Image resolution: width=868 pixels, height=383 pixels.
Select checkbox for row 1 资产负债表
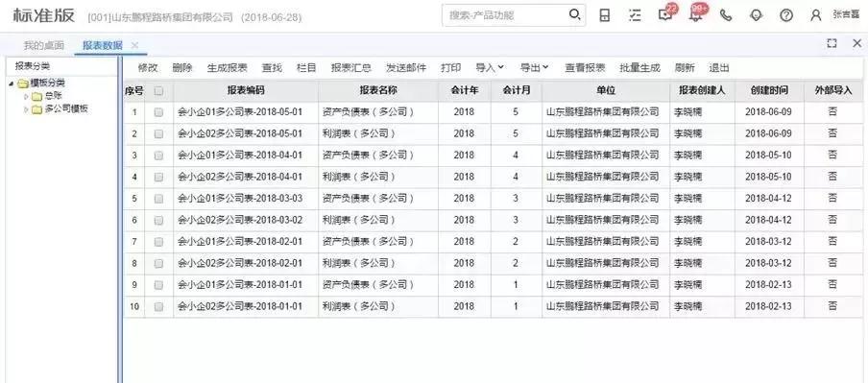pyautogui.click(x=158, y=111)
